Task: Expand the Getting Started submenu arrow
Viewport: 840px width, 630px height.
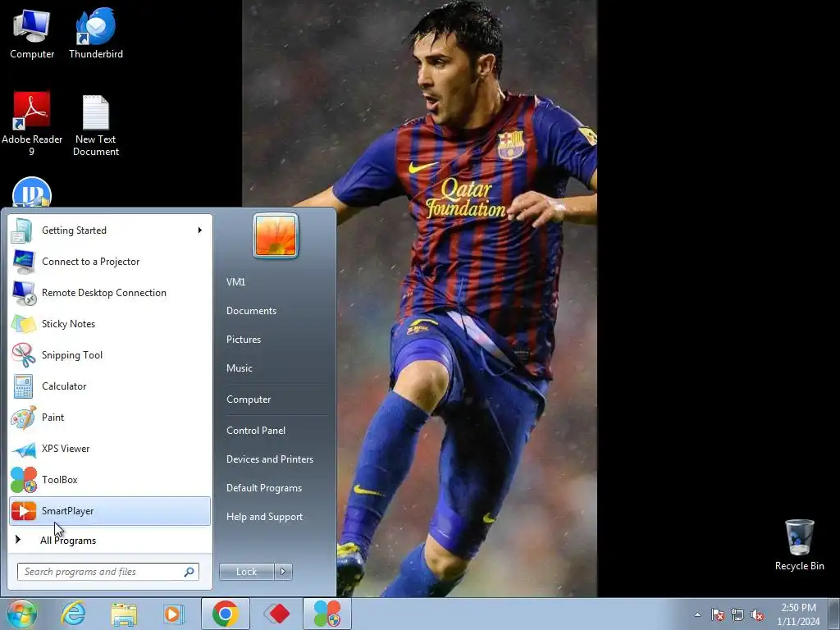Action: (x=200, y=231)
